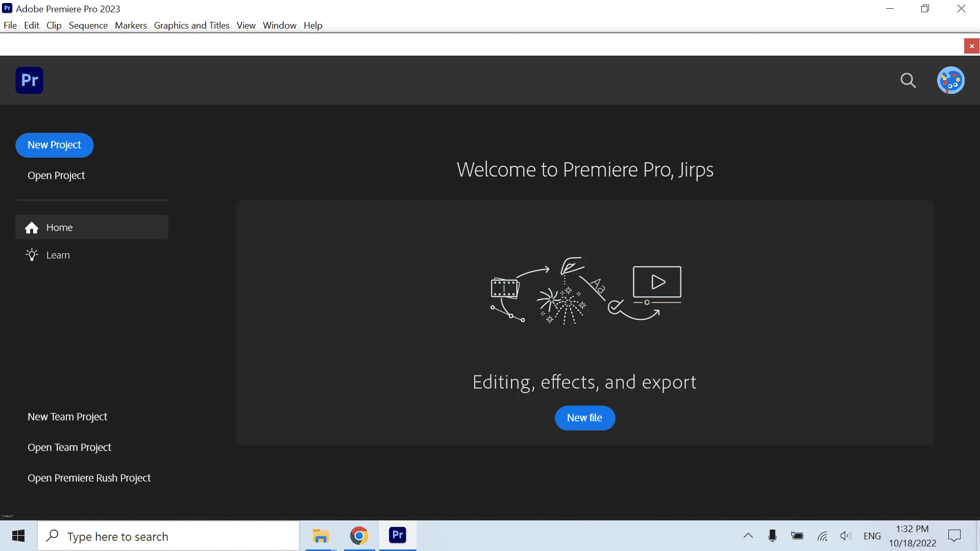The height and width of the screenshot is (551, 980).
Task: Open the File menu
Action: [10, 26]
